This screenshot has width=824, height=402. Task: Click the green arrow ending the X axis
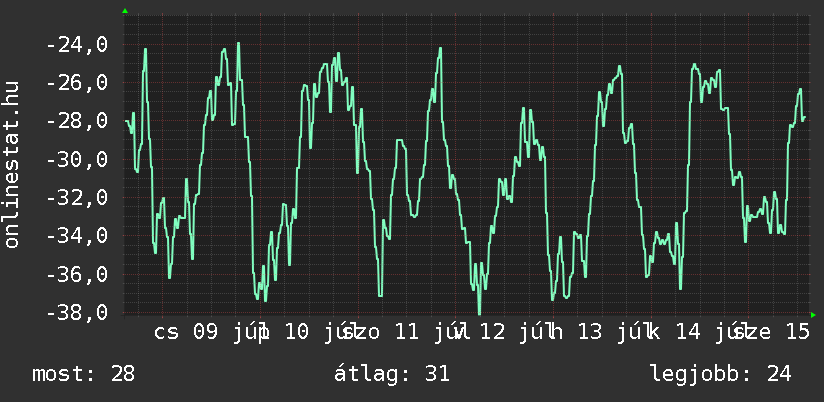coord(813,315)
